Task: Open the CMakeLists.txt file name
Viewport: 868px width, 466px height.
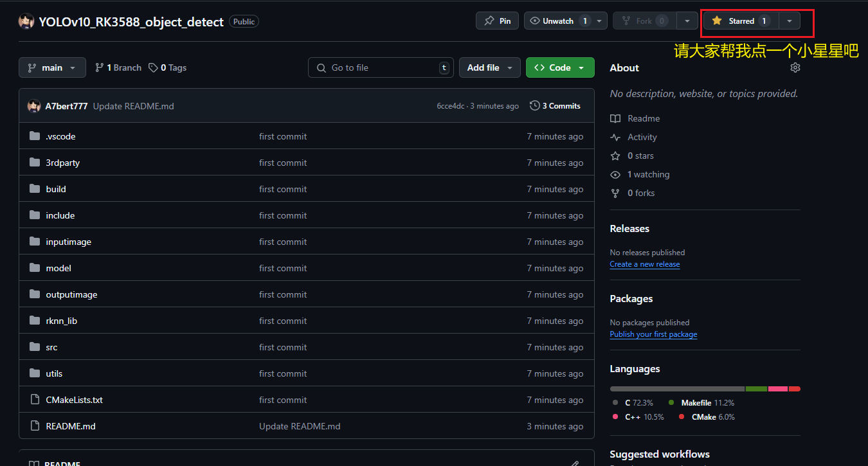Action: click(x=75, y=400)
